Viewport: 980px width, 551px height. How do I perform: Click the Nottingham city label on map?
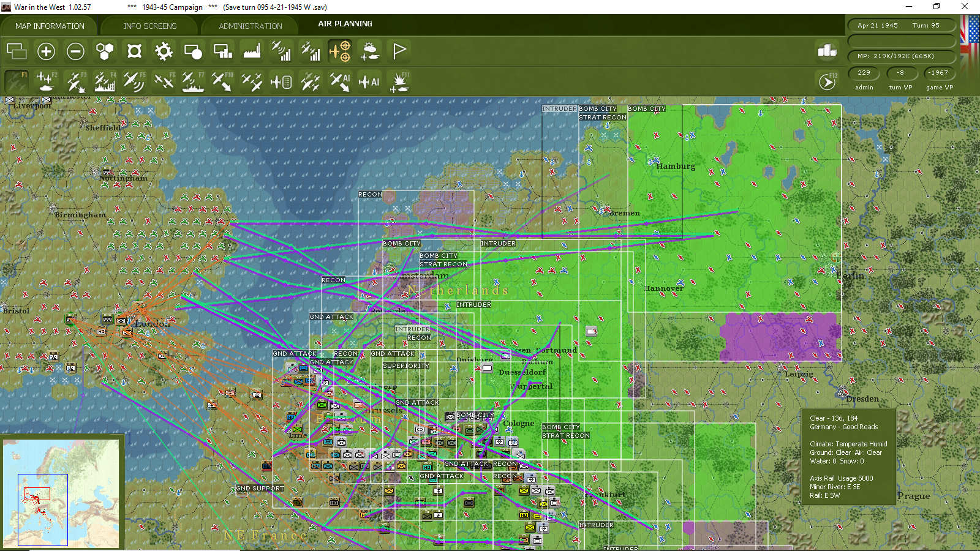(x=123, y=178)
